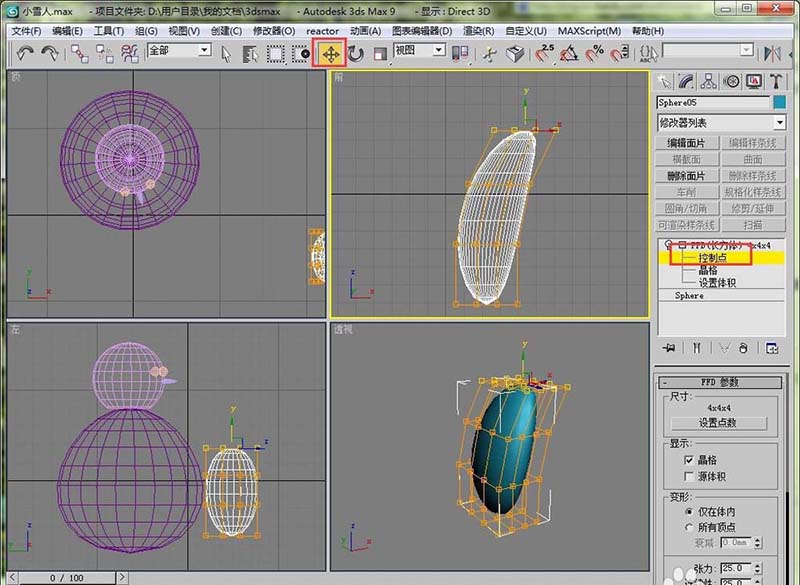Open the Modify command panel tab

click(x=686, y=81)
